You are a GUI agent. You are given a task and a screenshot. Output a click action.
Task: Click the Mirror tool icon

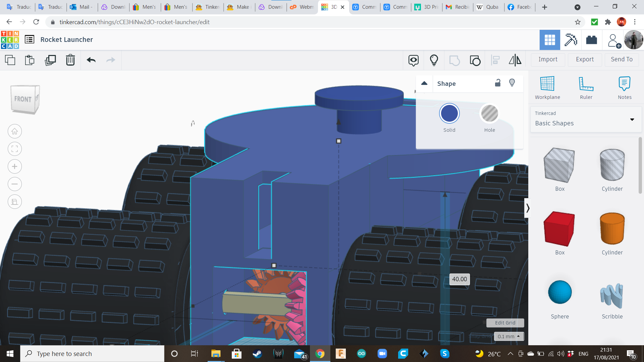(515, 60)
